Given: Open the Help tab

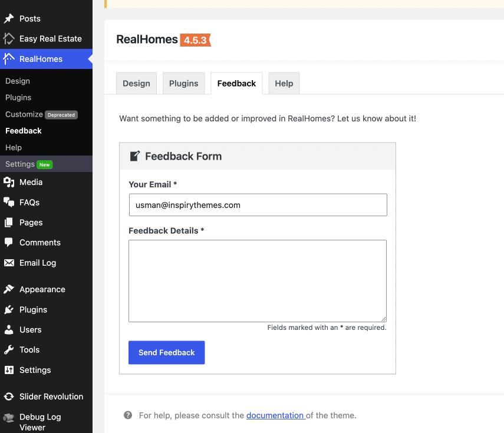Looking at the screenshot, I should pos(284,84).
